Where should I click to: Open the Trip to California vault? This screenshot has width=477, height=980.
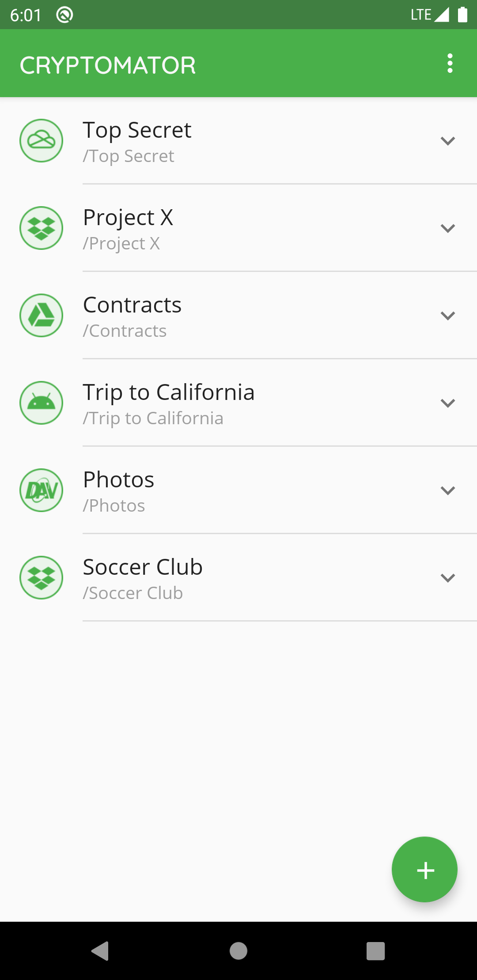pos(238,403)
